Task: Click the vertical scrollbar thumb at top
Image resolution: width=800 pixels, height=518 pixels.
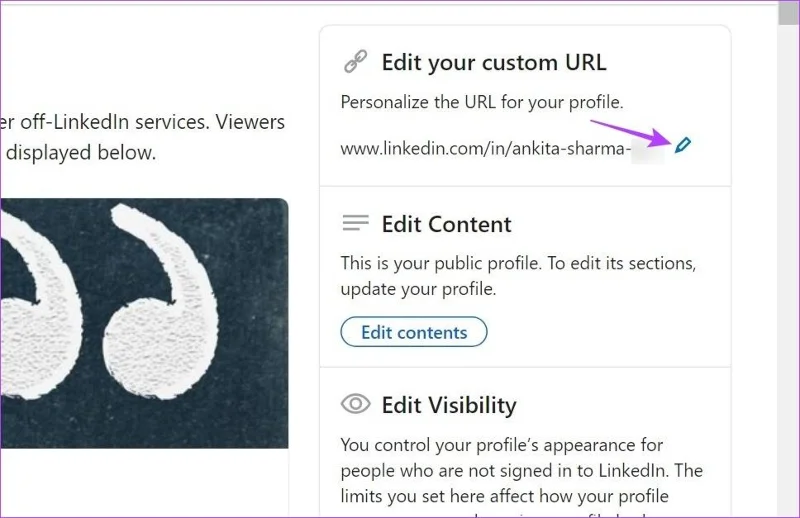Action: click(x=789, y=12)
